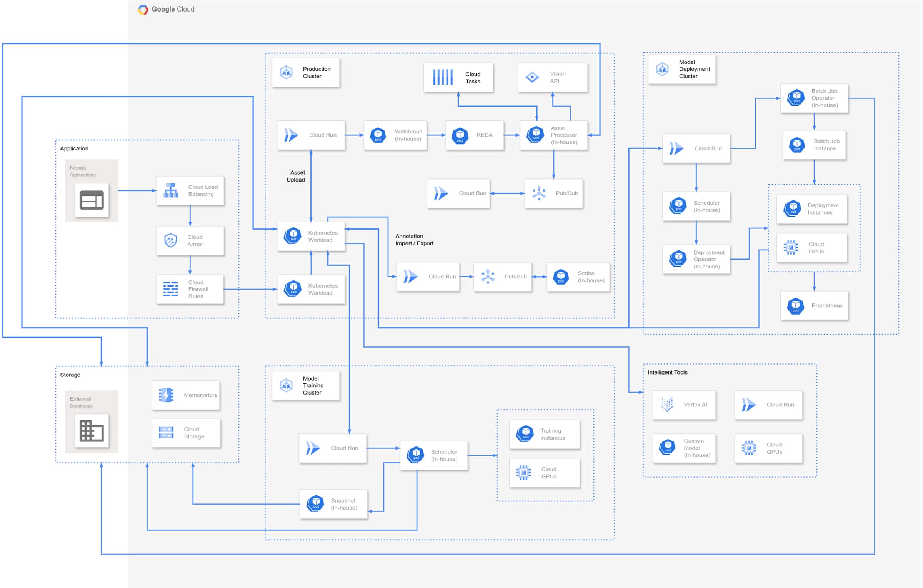
Task: Select the Cloud GPUs icon under Training Instances
Action: [x=524, y=473]
